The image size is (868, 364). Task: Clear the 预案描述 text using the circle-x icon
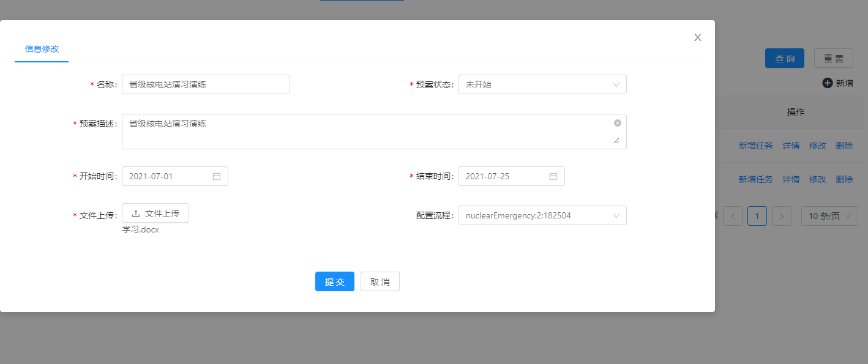617,123
